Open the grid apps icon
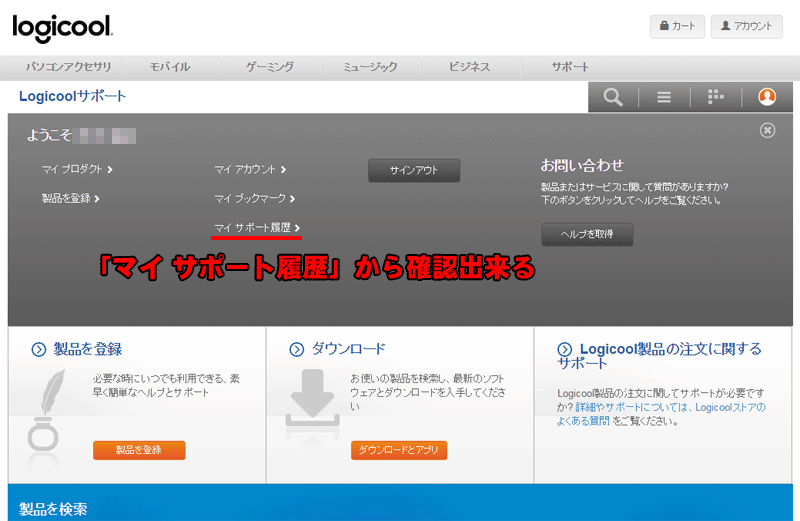The image size is (800, 521). (715, 97)
